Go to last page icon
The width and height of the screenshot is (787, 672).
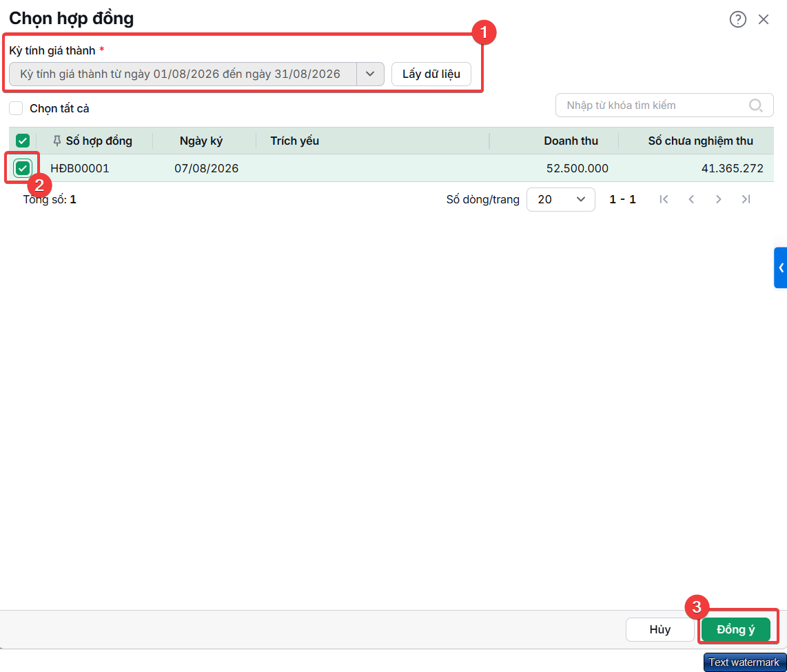tap(746, 200)
